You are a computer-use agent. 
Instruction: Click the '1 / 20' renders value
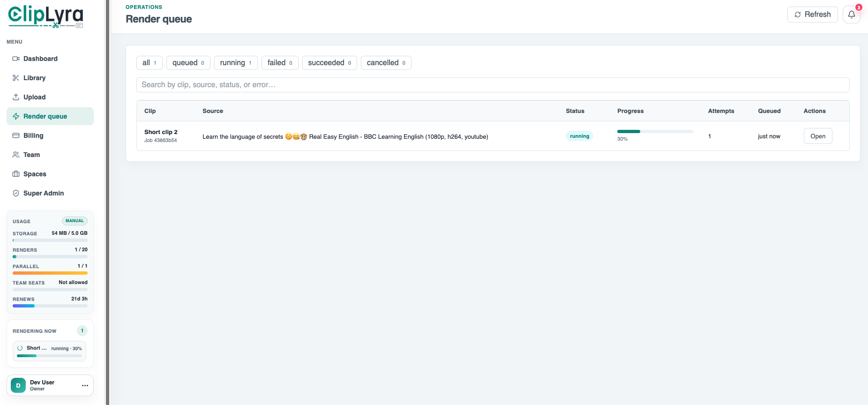pyautogui.click(x=81, y=249)
